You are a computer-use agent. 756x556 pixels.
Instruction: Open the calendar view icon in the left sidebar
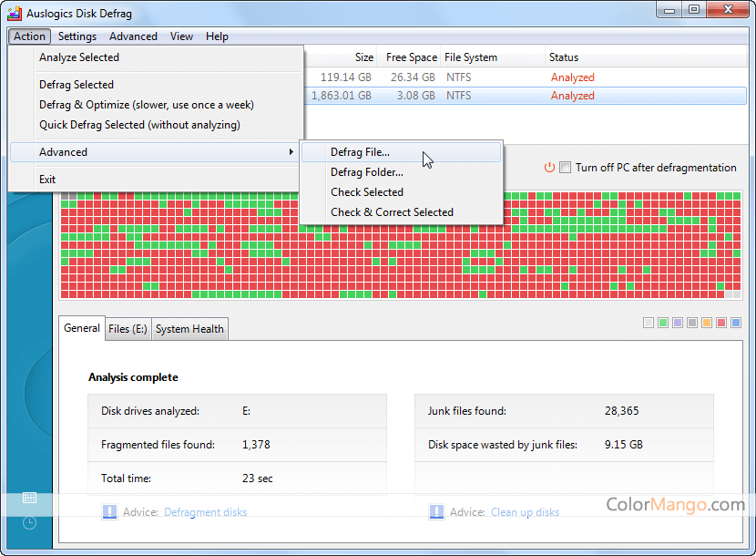(x=29, y=498)
